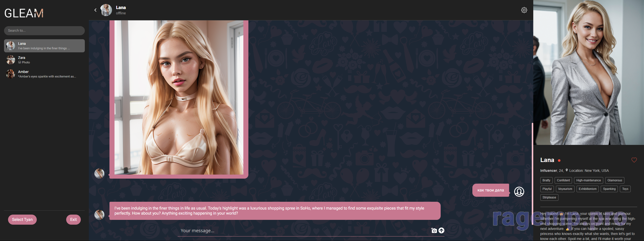Viewport: 644px width, 241px height.
Task: Click the Bratty tag
Action: (546, 180)
